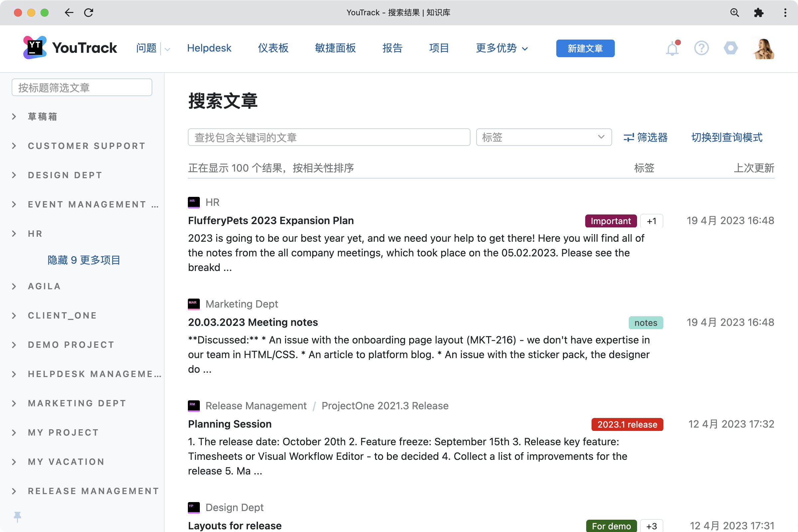Open the Helpdesk menu item
Screen dimensions: 798x532
(209, 48)
